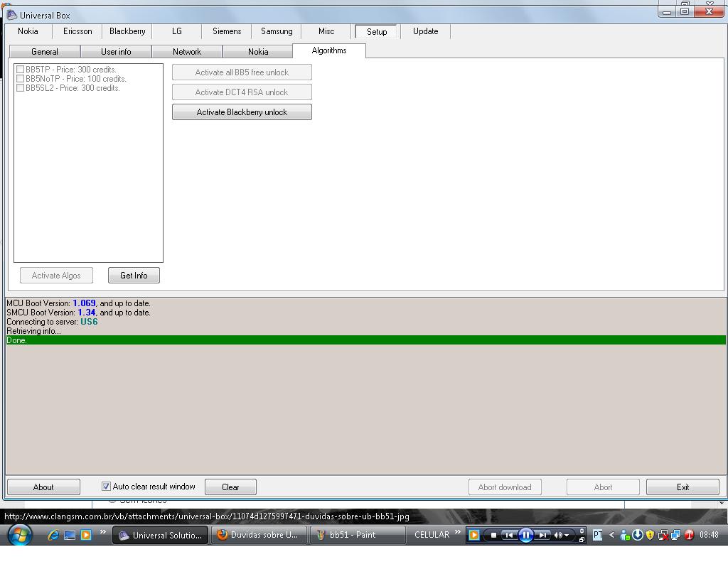Switch to Firefox Duvidas sobre U... window
Image resolution: width=728 pixels, height=564 pixels.
[259, 535]
